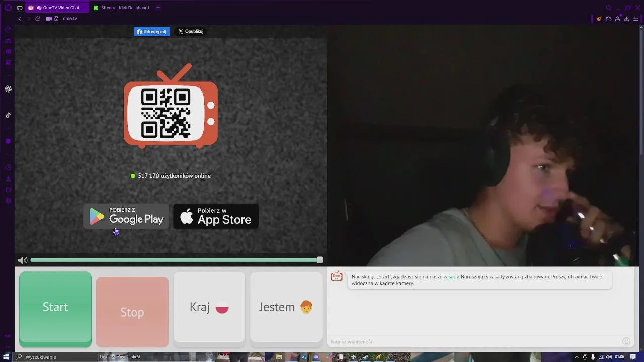Click the Pobierz z Google Play badge

(x=126, y=217)
